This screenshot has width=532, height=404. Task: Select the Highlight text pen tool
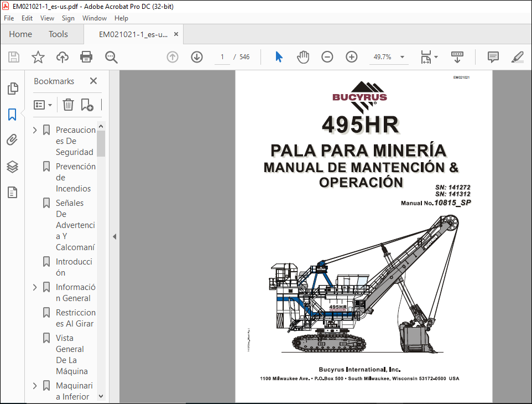(x=518, y=57)
